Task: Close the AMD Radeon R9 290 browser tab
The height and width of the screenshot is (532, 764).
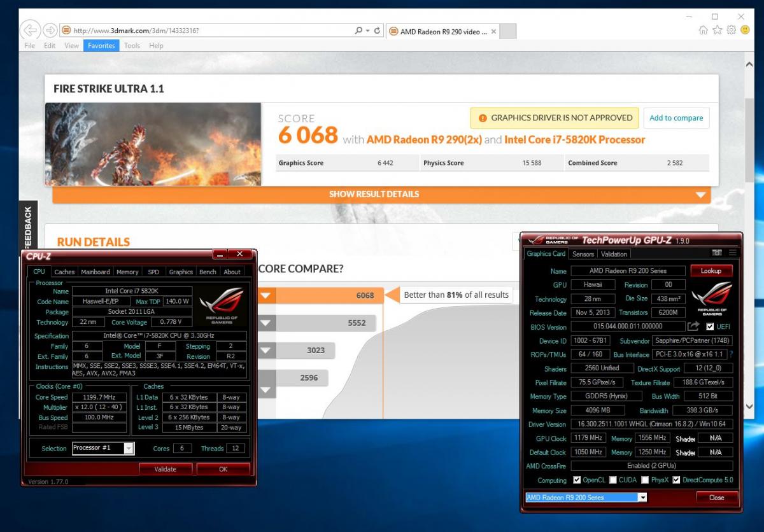Action: click(494, 31)
